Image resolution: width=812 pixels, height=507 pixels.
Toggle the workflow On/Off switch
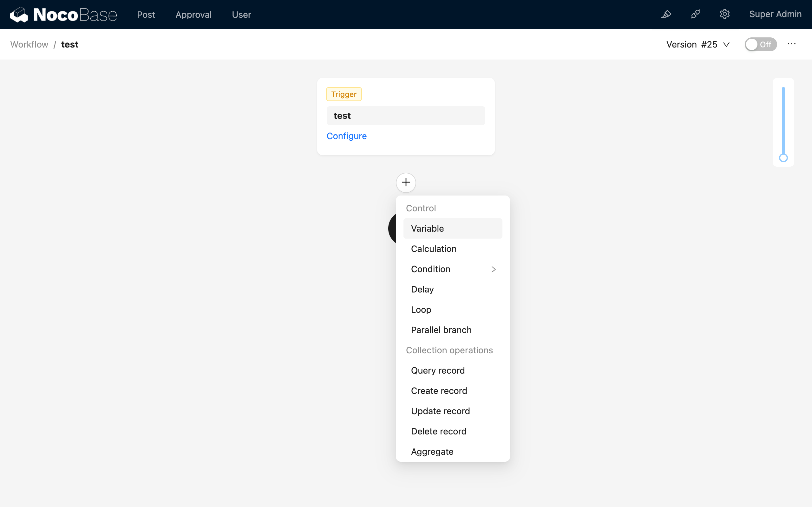point(760,44)
